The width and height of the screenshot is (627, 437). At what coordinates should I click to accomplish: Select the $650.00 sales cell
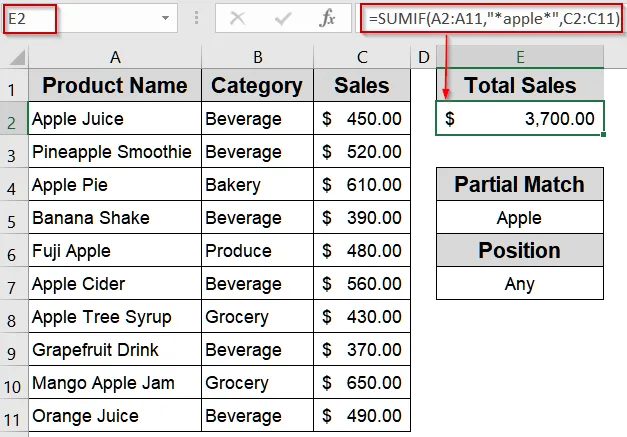[x=362, y=382]
